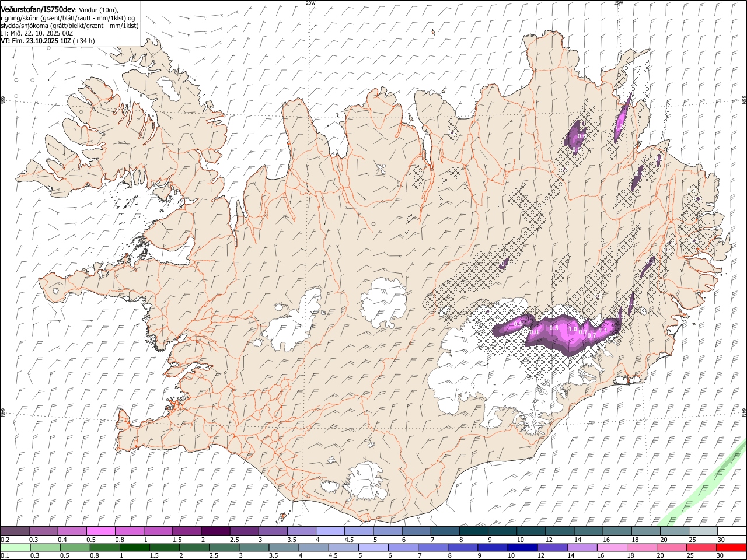Click the 0.1 label under the lower legend bar
This screenshot has height=560, width=747.
pos(5,556)
